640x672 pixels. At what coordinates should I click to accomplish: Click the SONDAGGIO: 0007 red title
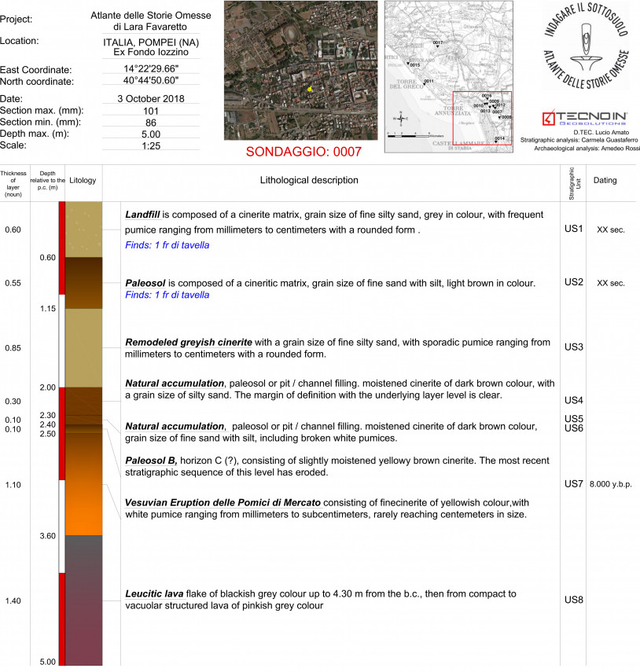pos(303,152)
